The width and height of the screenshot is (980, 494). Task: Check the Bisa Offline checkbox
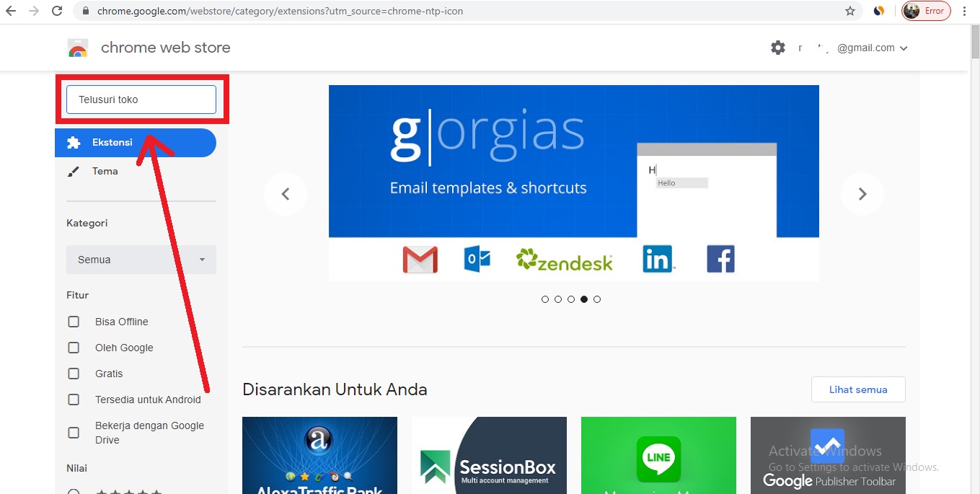tap(74, 322)
